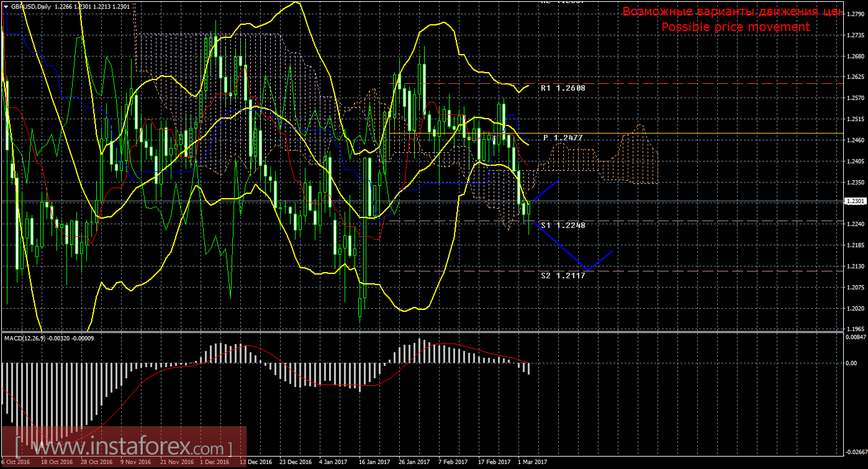This screenshot has height=469, width=868.
Task: Click the 7 Feb 2017 date marker
Action: [x=453, y=462]
